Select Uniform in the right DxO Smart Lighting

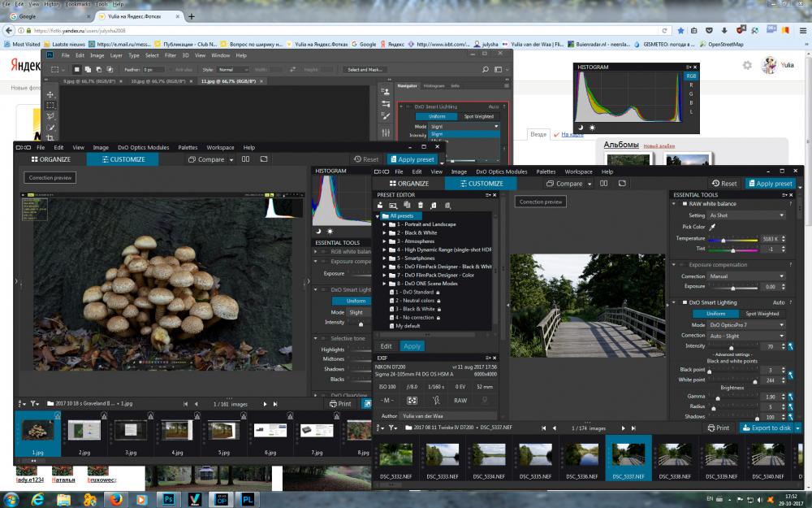click(x=715, y=314)
